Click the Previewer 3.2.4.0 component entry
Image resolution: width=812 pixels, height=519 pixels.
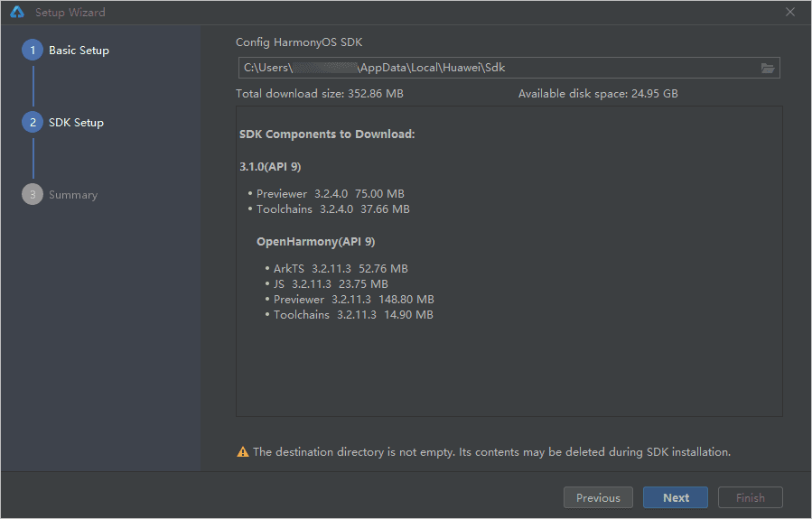(330, 194)
